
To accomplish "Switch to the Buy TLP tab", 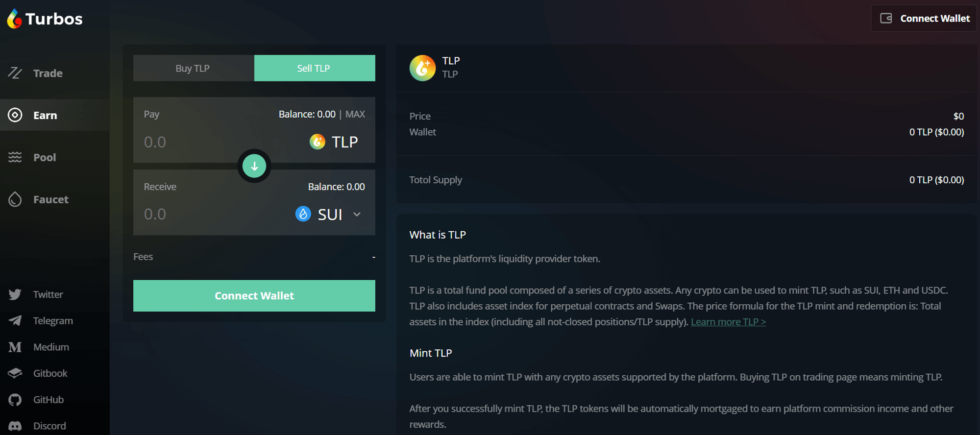I will [x=194, y=68].
